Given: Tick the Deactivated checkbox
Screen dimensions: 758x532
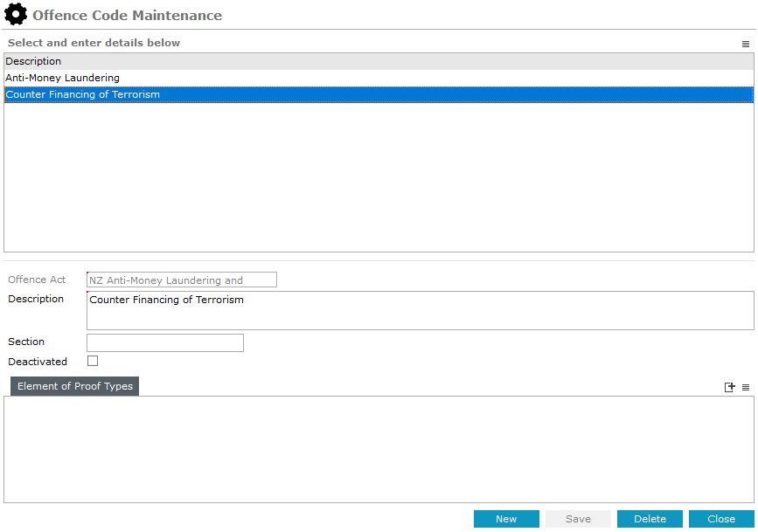Looking at the screenshot, I should click(x=93, y=361).
